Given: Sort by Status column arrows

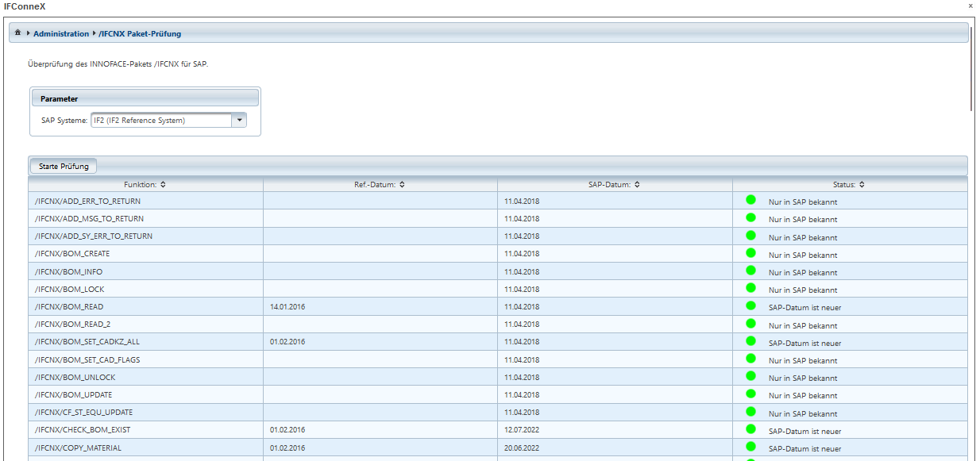Looking at the screenshot, I should click(x=862, y=185).
